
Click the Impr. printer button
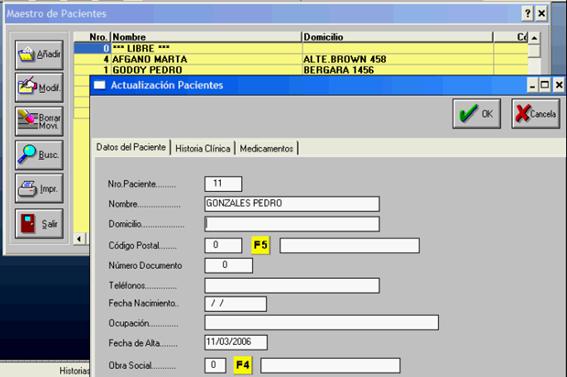(39, 188)
